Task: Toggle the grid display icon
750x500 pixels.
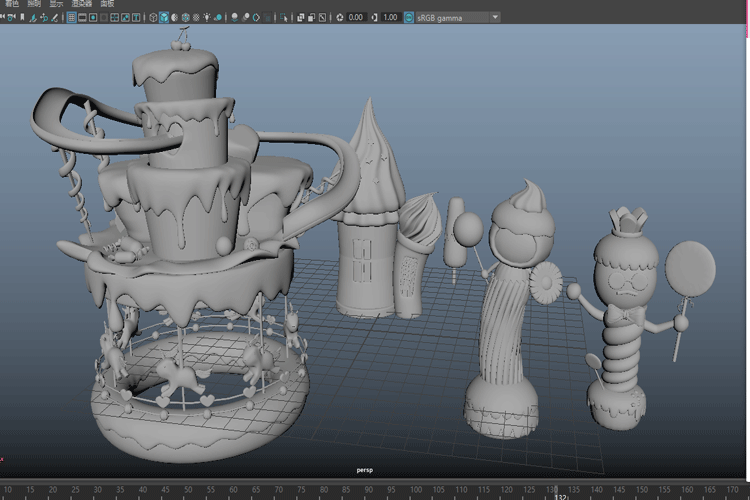Action: click(71, 17)
